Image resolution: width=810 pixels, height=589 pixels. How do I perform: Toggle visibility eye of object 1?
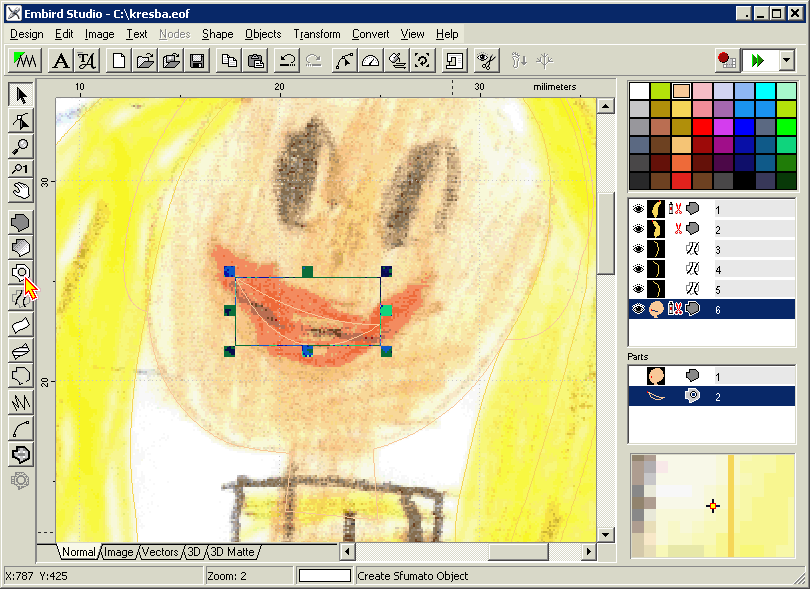(638, 209)
